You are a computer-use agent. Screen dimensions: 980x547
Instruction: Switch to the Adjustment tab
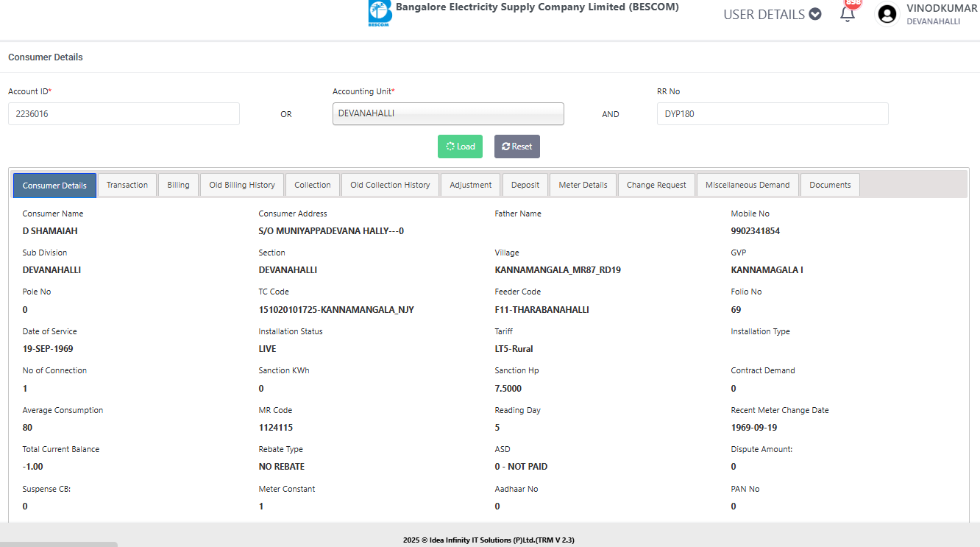tap(471, 185)
